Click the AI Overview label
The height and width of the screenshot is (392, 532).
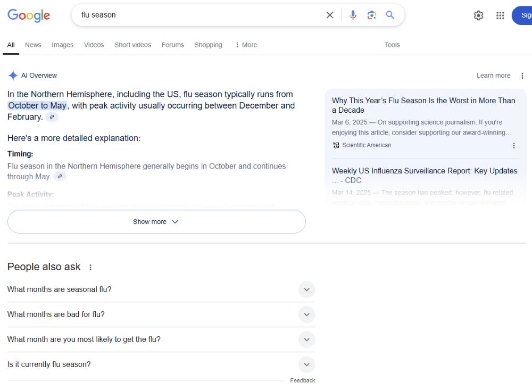click(39, 76)
